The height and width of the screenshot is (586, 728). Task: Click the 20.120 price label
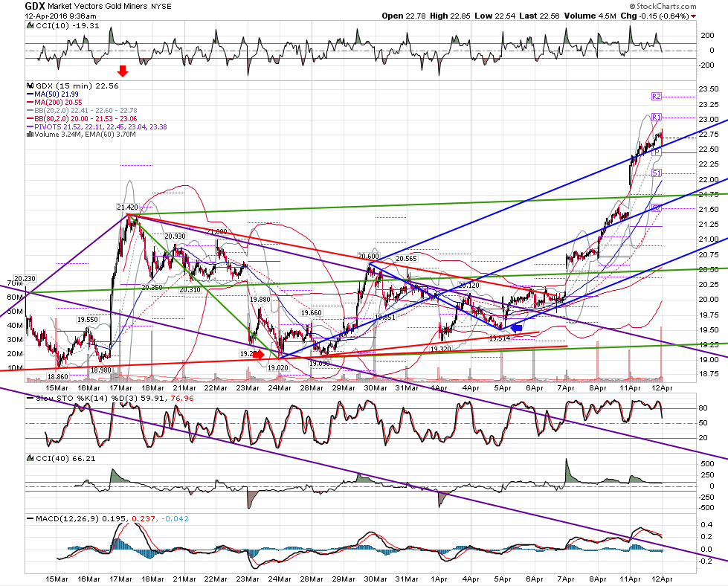point(468,285)
